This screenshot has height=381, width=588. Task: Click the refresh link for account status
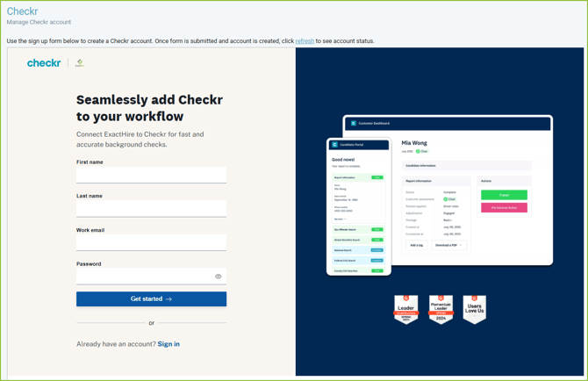pyautogui.click(x=305, y=41)
